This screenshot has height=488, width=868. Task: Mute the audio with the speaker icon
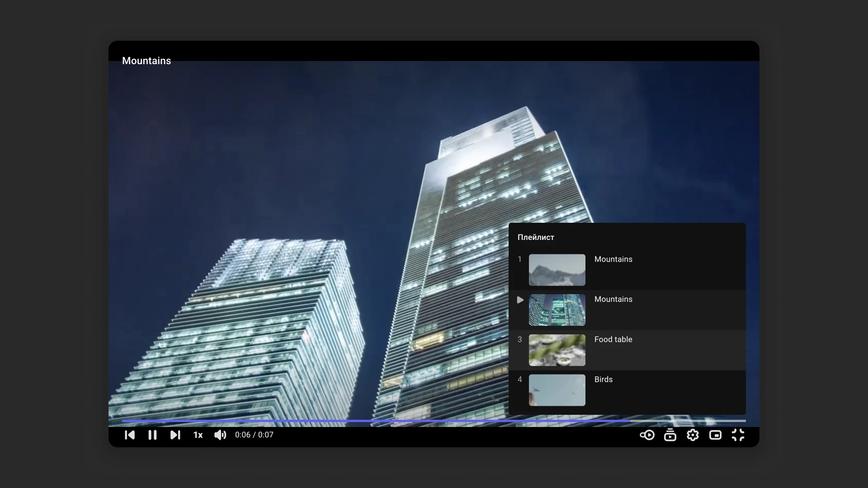pyautogui.click(x=220, y=435)
